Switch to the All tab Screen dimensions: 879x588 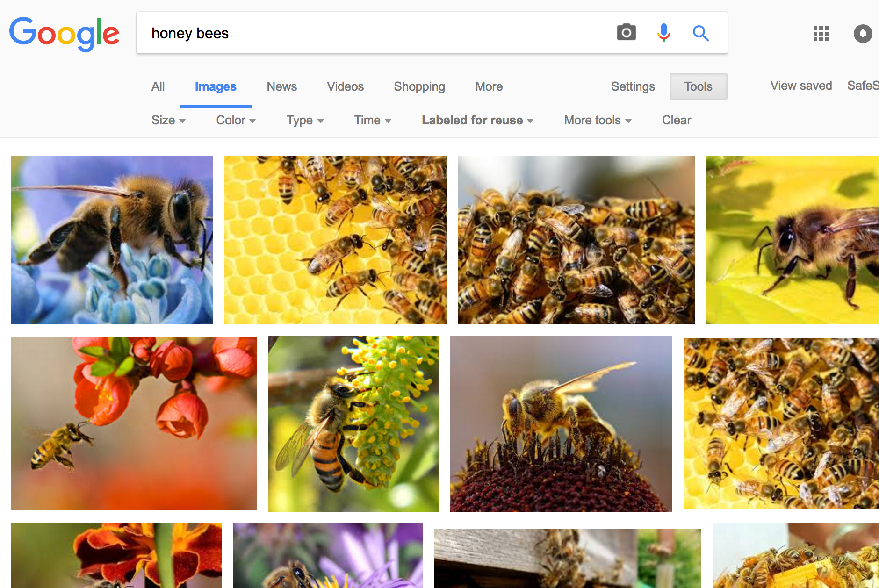click(158, 86)
